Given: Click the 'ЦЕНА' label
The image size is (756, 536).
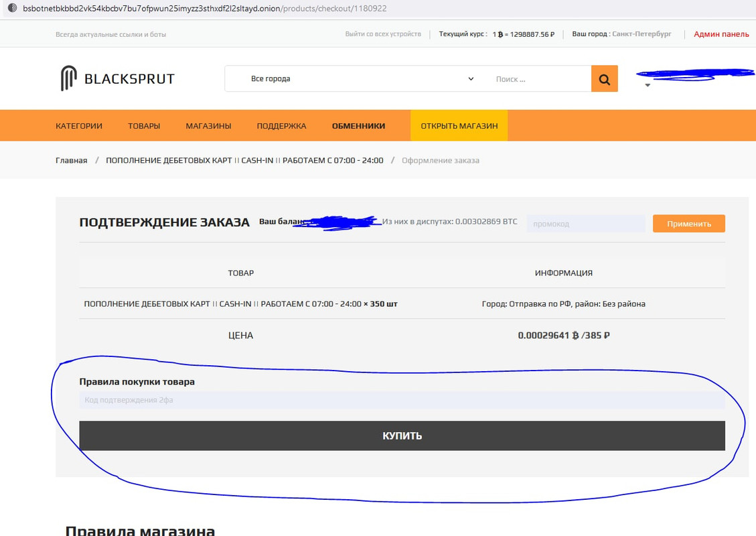Looking at the screenshot, I should click(x=240, y=335).
